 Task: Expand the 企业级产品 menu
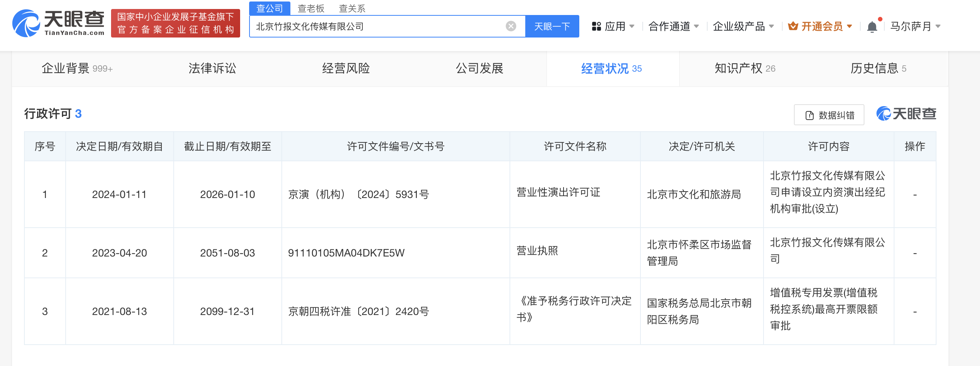743,26
